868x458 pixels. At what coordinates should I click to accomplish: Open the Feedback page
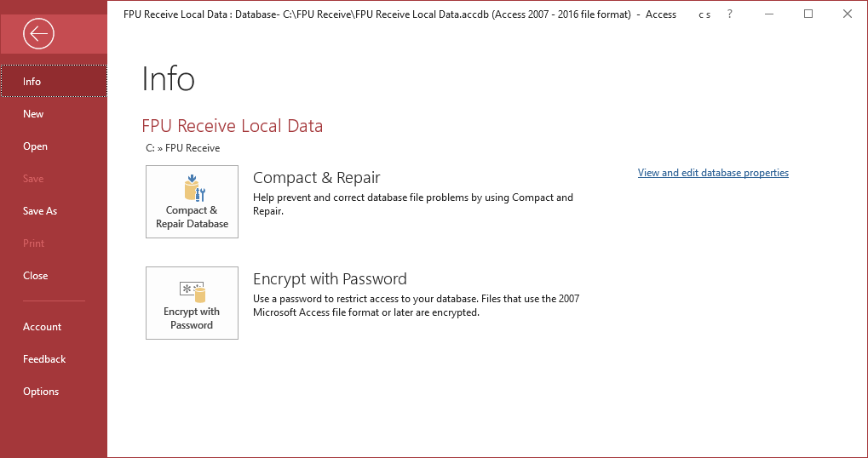(x=44, y=359)
